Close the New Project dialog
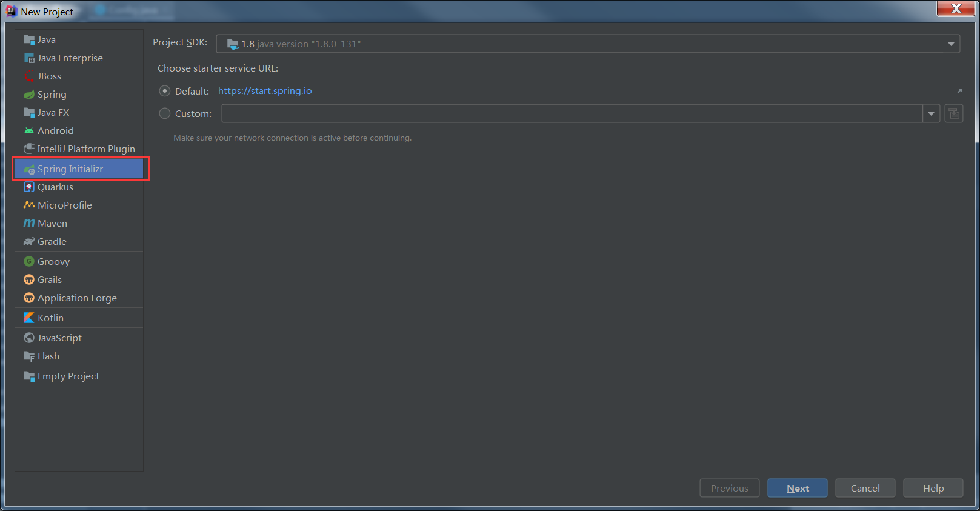 [x=956, y=8]
